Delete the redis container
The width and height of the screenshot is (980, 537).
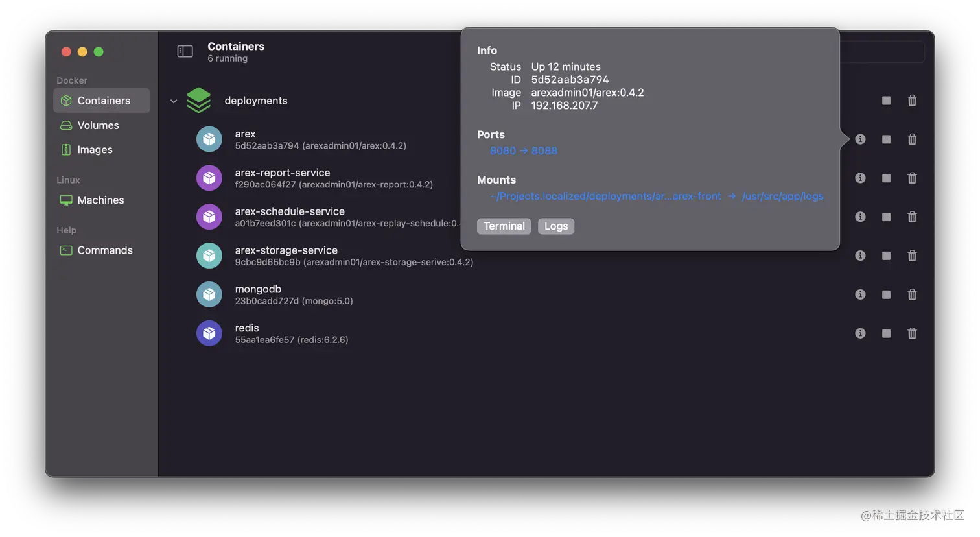(912, 334)
